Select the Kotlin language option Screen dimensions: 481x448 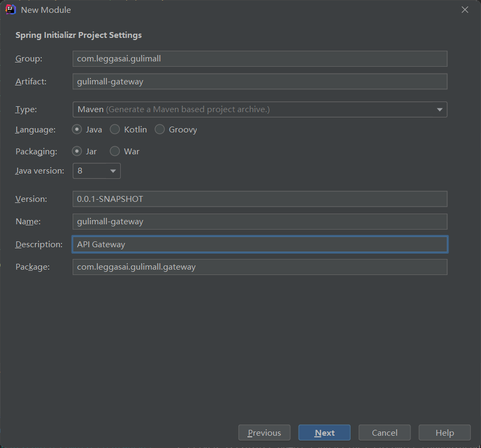115,130
